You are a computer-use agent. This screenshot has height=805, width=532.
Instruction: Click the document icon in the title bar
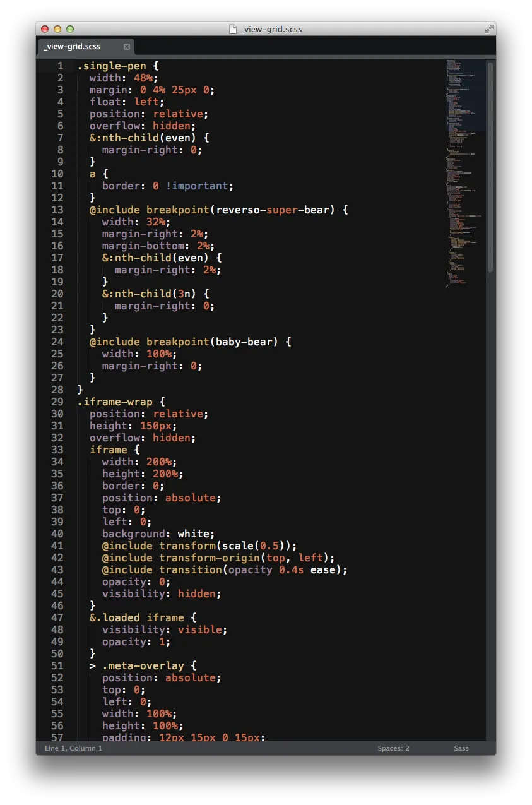(233, 29)
